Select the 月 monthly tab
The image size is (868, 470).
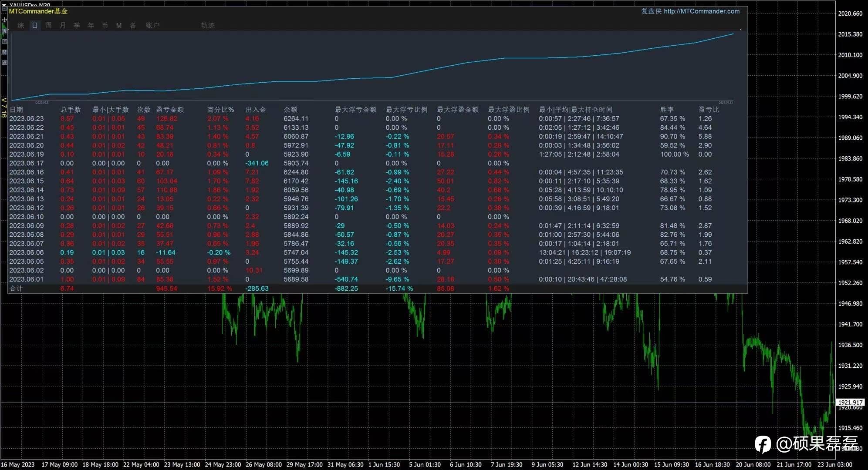[63, 26]
